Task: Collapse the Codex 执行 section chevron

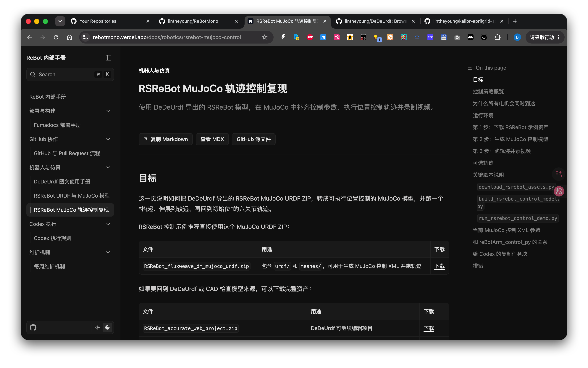Action: pyautogui.click(x=108, y=224)
